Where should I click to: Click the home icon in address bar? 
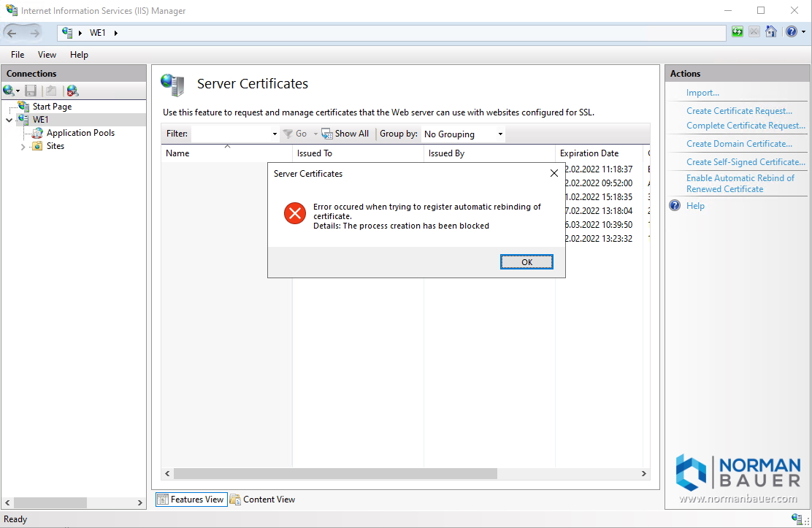click(771, 32)
